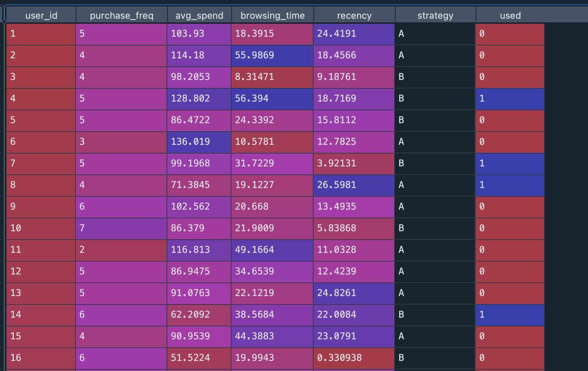Click avg_spend value 114.18
This screenshot has width=588, height=371.
pyautogui.click(x=199, y=56)
